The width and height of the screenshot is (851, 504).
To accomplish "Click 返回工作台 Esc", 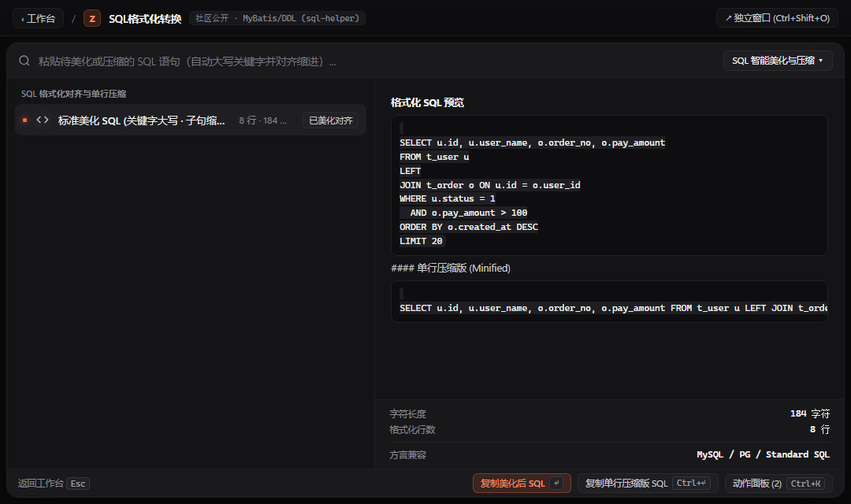I will (x=54, y=484).
